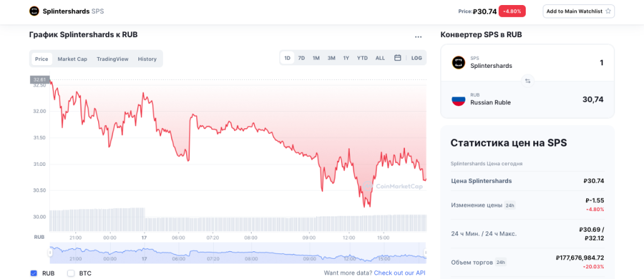Image resolution: width=644 pixels, height=279 pixels.
Task: Open the calendar date range picker
Action: pyautogui.click(x=397, y=58)
